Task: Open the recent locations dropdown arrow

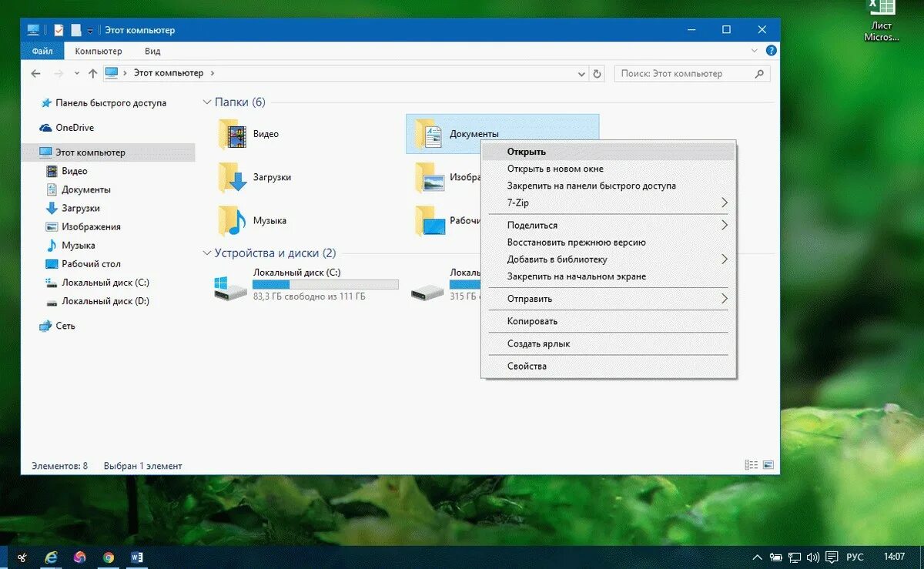Action: [x=76, y=73]
